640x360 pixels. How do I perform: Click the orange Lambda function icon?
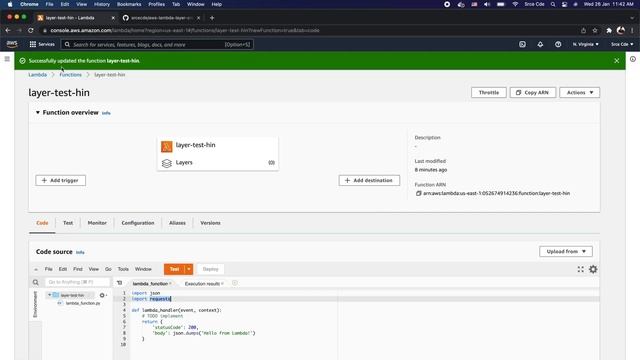click(167, 146)
